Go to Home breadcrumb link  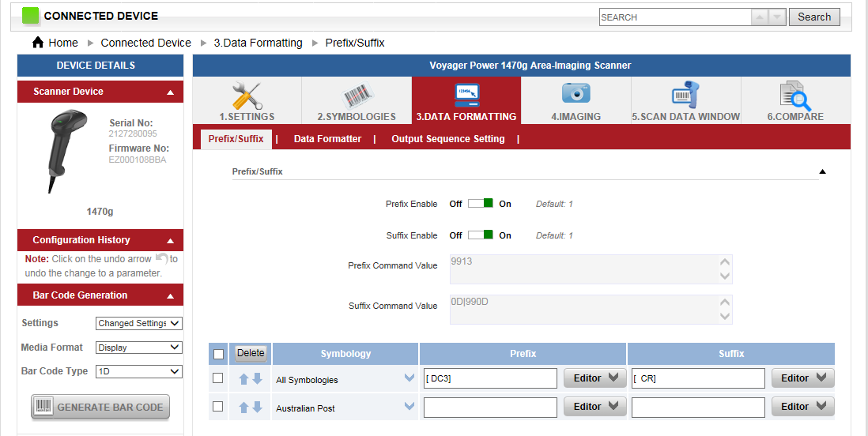(x=63, y=43)
